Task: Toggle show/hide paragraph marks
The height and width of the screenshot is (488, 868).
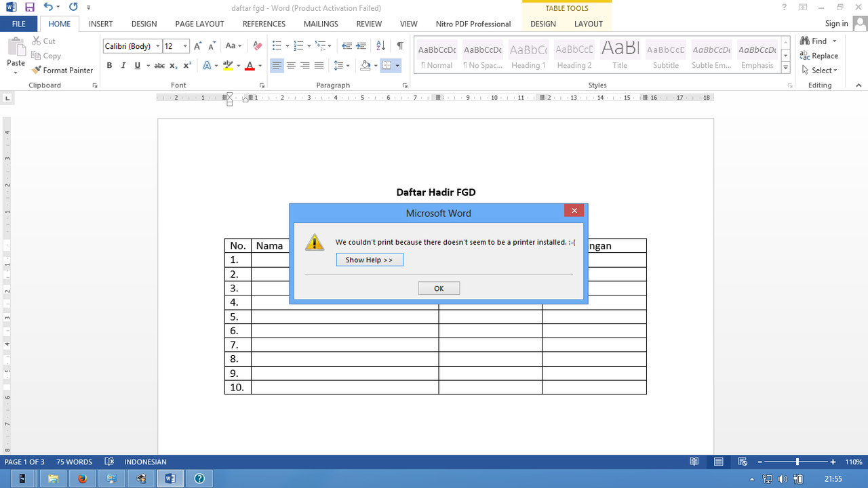Action: (400, 46)
